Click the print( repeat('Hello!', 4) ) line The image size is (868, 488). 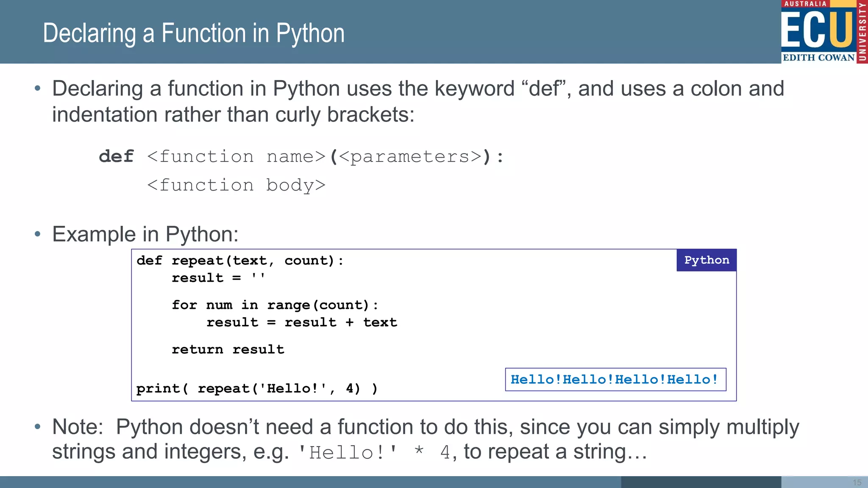[257, 388]
